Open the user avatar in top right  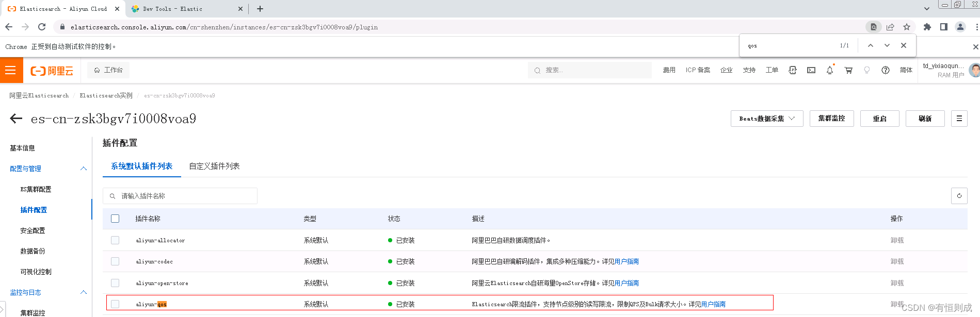974,70
